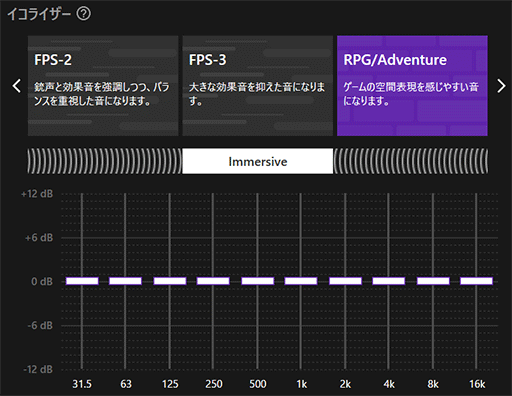
Task: Click the 31.5 Hz band slider handle
Action: pos(82,281)
